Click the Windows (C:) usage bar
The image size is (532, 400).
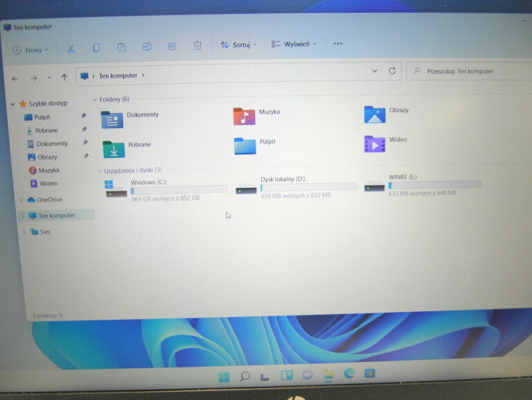[x=179, y=190]
